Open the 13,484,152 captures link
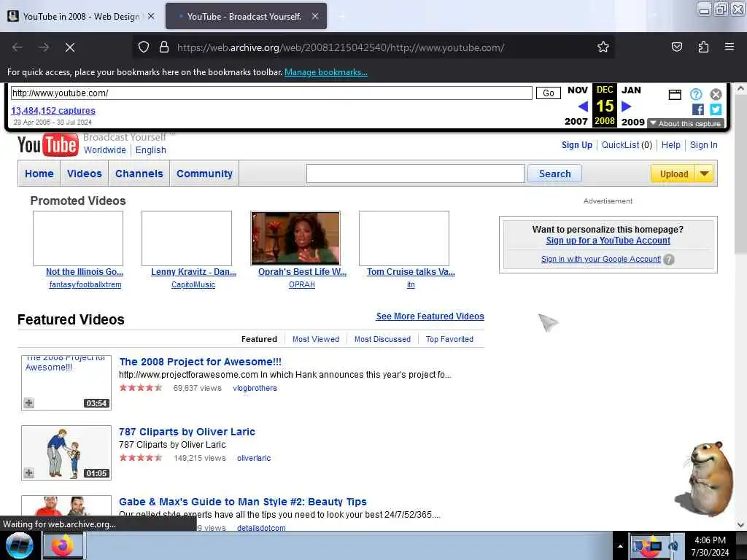The image size is (747, 560). [53, 111]
